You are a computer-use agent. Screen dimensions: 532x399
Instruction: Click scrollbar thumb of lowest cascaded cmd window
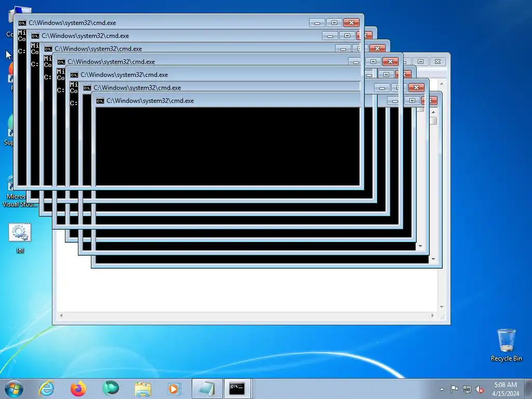[x=433, y=121]
